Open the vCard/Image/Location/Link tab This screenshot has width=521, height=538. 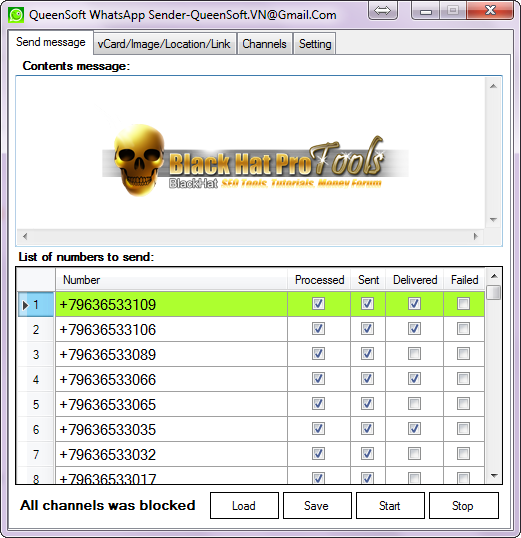(x=164, y=44)
